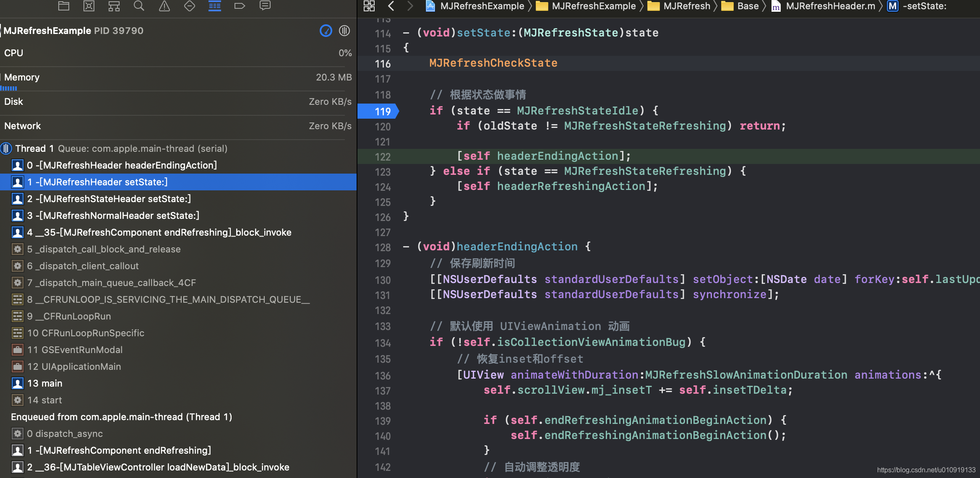Go back in editor history

391,6
